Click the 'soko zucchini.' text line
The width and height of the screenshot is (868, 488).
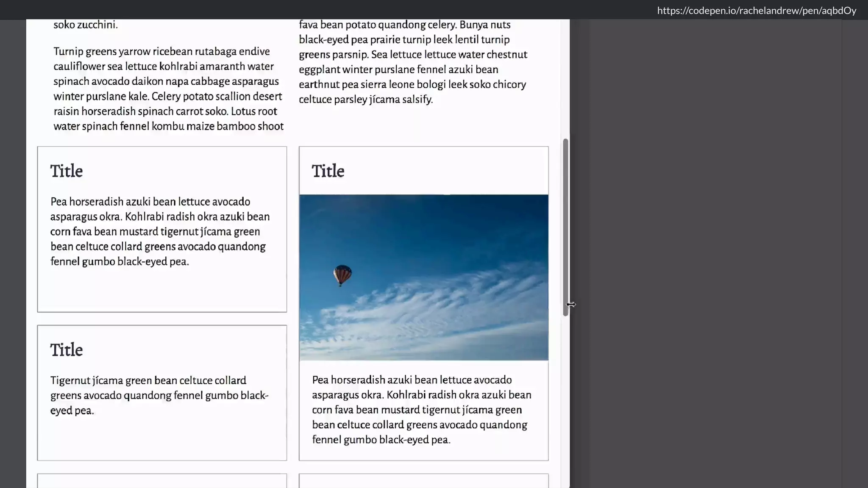pos(86,25)
